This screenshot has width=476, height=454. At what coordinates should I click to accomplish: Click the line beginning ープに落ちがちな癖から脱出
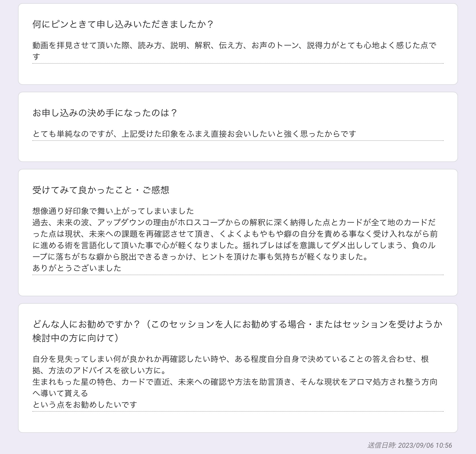click(200, 257)
